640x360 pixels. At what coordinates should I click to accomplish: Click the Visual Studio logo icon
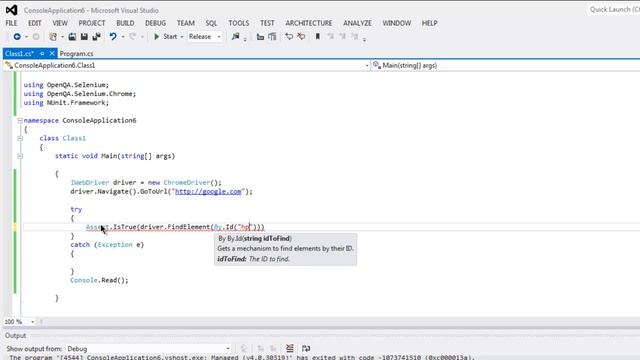click(x=11, y=10)
